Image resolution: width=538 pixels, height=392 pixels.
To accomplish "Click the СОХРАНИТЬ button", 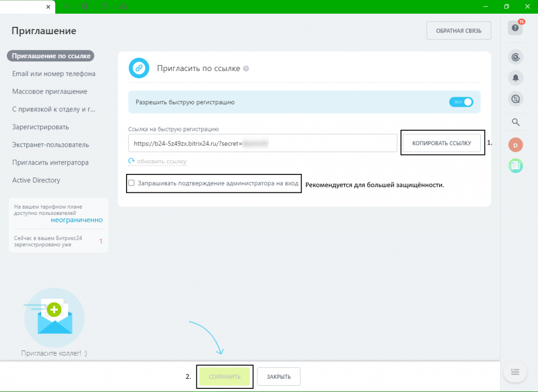I will tap(224, 377).
